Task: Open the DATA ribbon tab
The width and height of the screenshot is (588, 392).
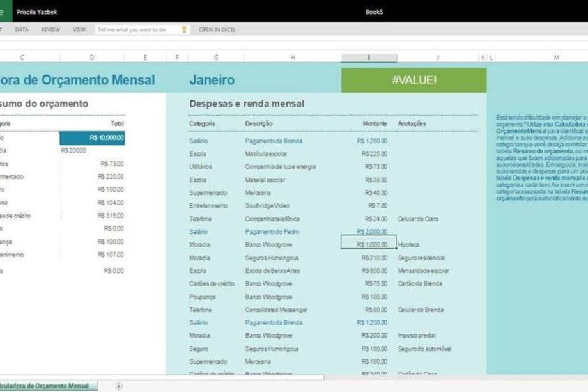Action: (x=22, y=29)
